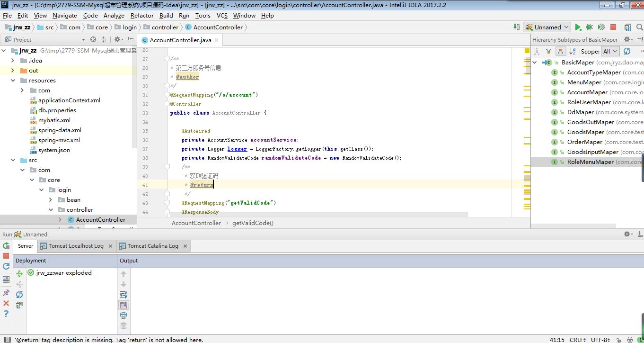The width and height of the screenshot is (644, 343).
Task: Pin the Run tab icon
Action: pos(6,293)
